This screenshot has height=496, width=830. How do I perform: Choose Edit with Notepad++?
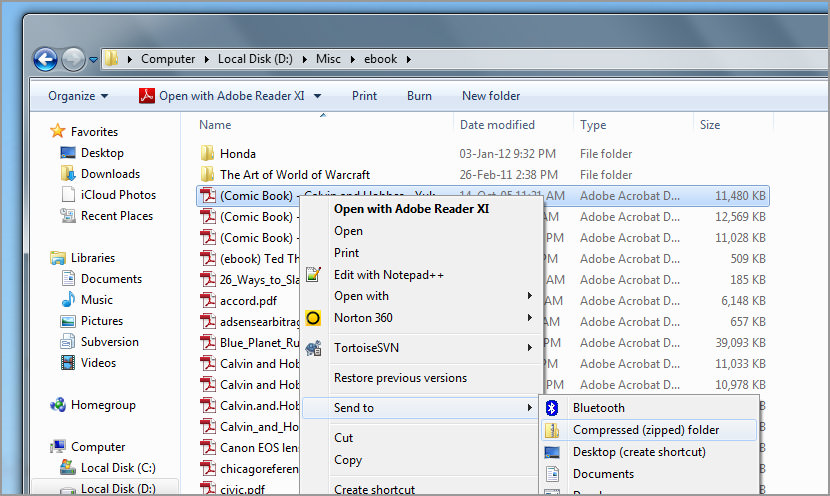[389, 275]
